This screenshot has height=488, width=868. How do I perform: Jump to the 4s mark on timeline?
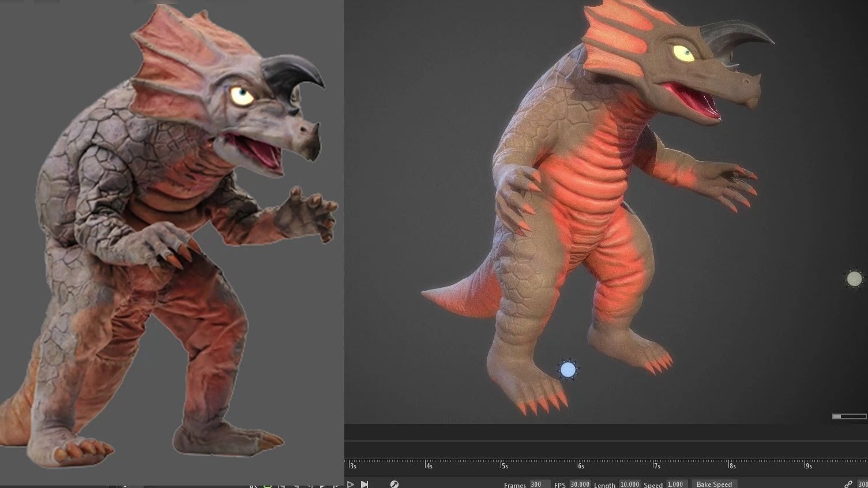pyautogui.click(x=426, y=464)
